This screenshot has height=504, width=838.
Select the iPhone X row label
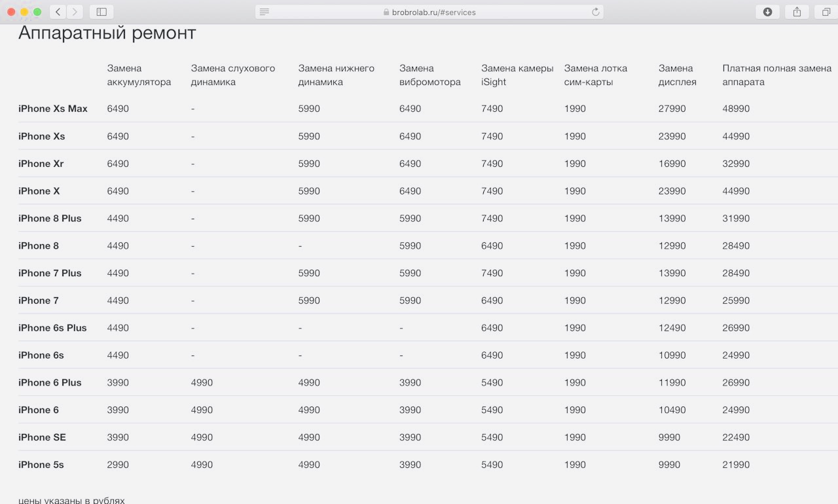click(39, 191)
